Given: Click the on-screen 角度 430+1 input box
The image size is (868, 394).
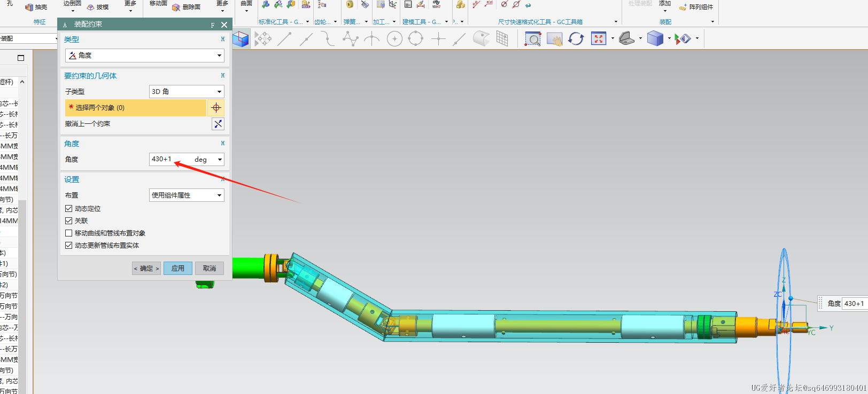Looking at the screenshot, I should (854, 304).
